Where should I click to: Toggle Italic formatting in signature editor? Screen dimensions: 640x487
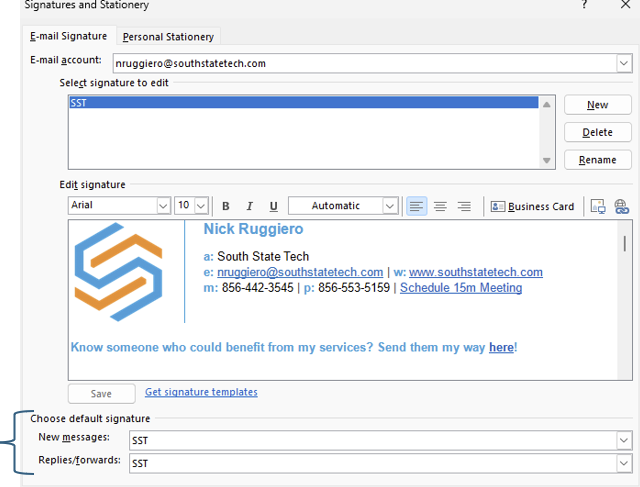(250, 206)
